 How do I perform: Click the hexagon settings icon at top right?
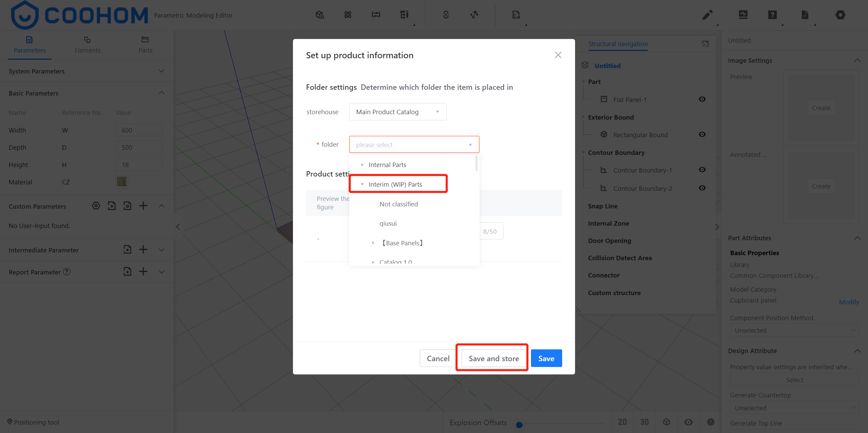pos(840,15)
